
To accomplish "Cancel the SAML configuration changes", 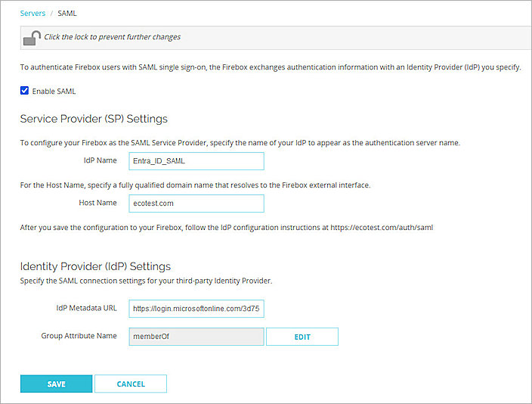I will [131, 384].
